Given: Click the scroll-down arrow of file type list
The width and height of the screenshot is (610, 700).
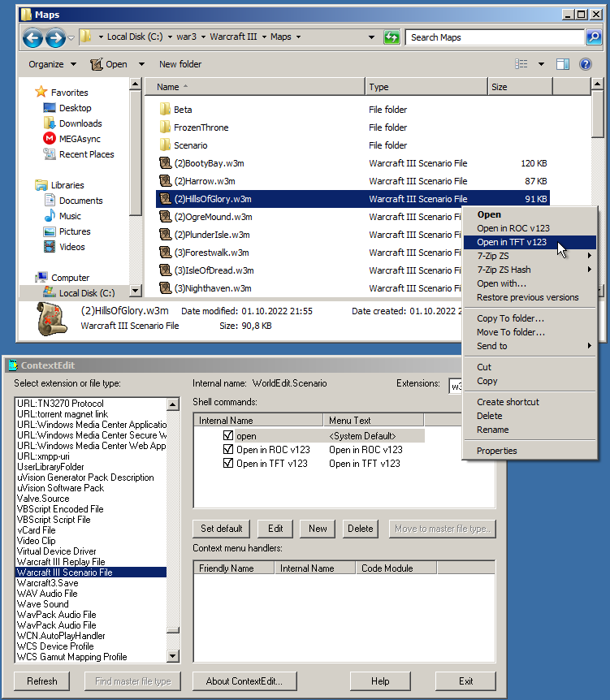Looking at the screenshot, I should pos(173,656).
